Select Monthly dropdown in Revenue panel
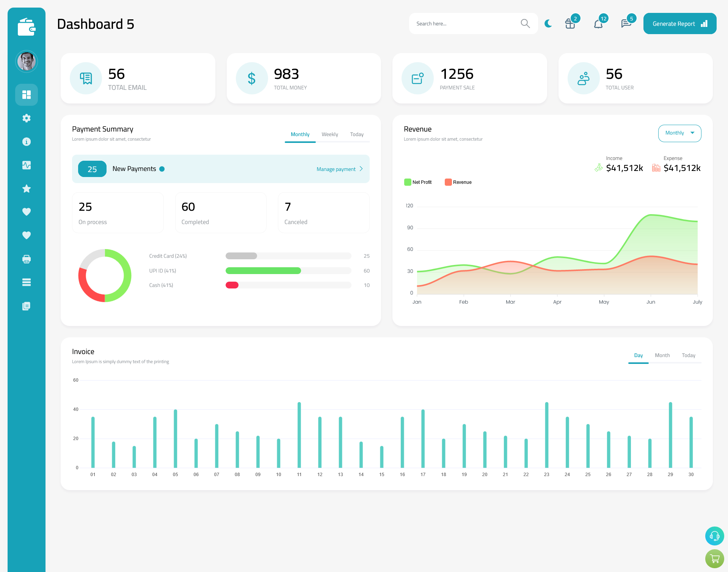Screen dimensions: 728x572 pos(679,133)
